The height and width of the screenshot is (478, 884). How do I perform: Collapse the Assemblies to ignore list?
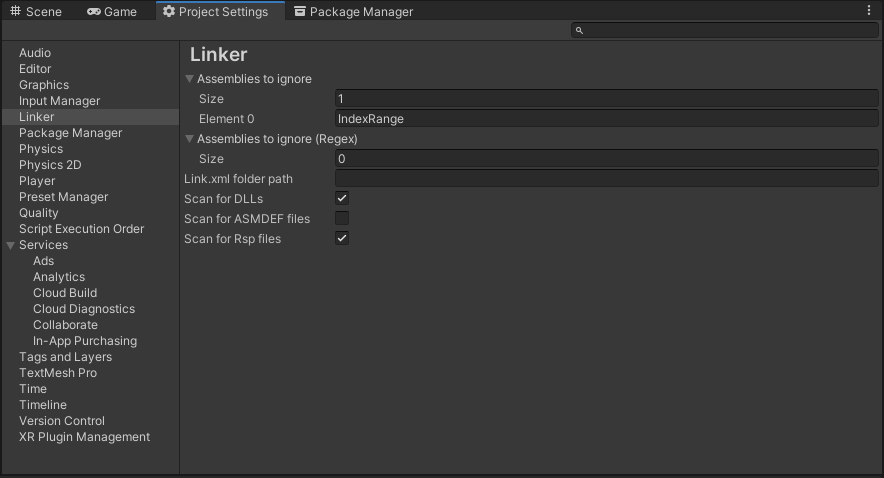[189, 79]
